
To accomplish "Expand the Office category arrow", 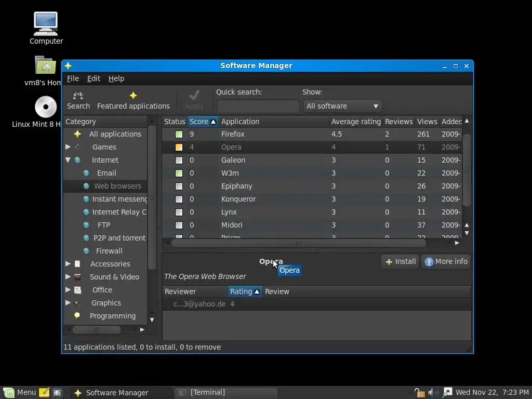I will [x=68, y=289].
